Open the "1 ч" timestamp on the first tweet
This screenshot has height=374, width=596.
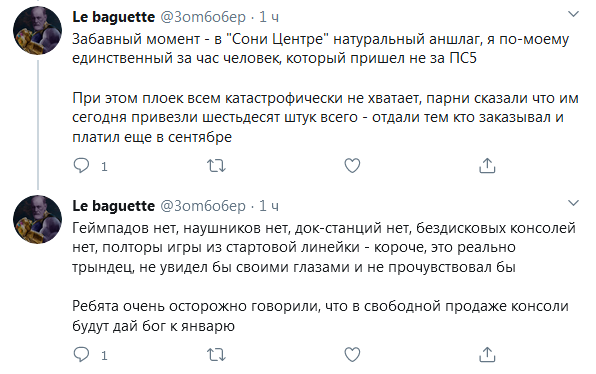(x=269, y=17)
